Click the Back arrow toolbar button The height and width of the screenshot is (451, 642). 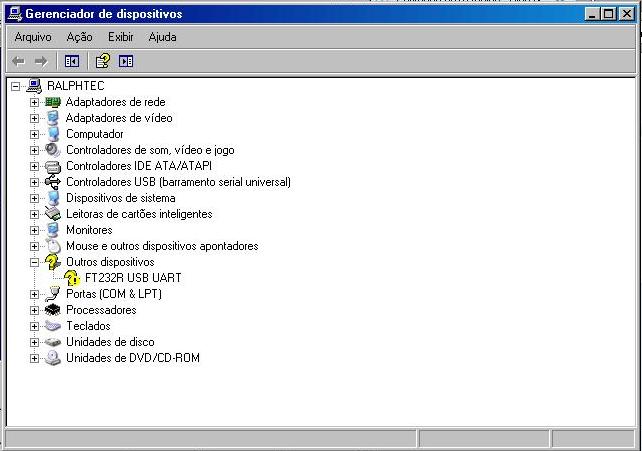[18, 61]
